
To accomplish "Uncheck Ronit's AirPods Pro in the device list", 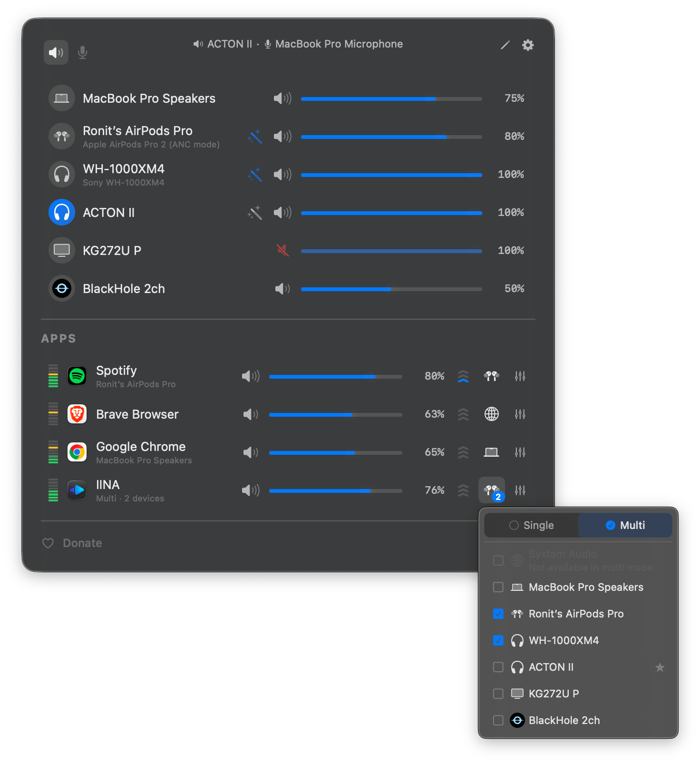I will 498,614.
